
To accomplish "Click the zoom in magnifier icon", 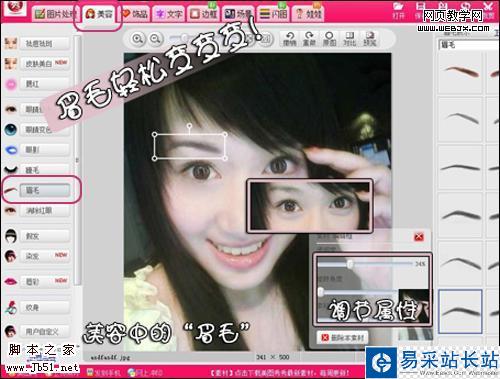I will pos(138,39).
